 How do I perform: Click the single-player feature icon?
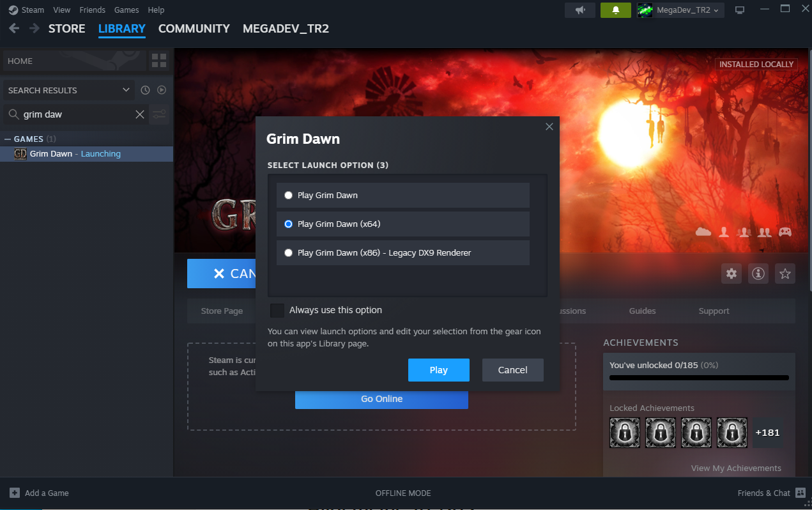point(724,232)
